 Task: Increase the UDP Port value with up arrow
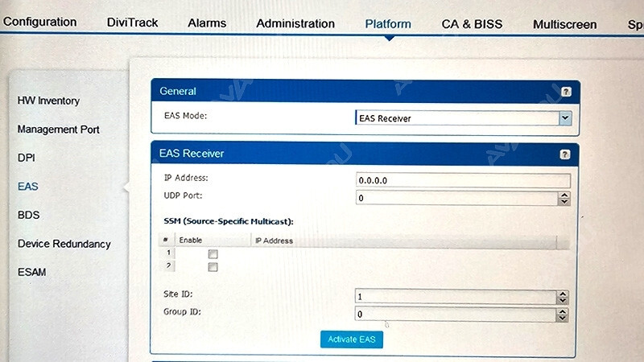[x=563, y=194]
